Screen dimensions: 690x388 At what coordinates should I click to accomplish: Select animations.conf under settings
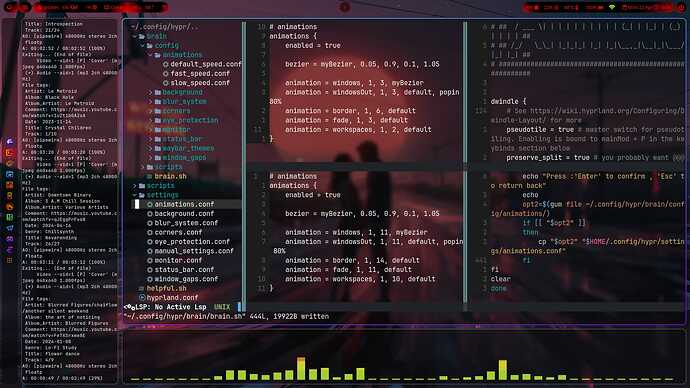(184, 204)
